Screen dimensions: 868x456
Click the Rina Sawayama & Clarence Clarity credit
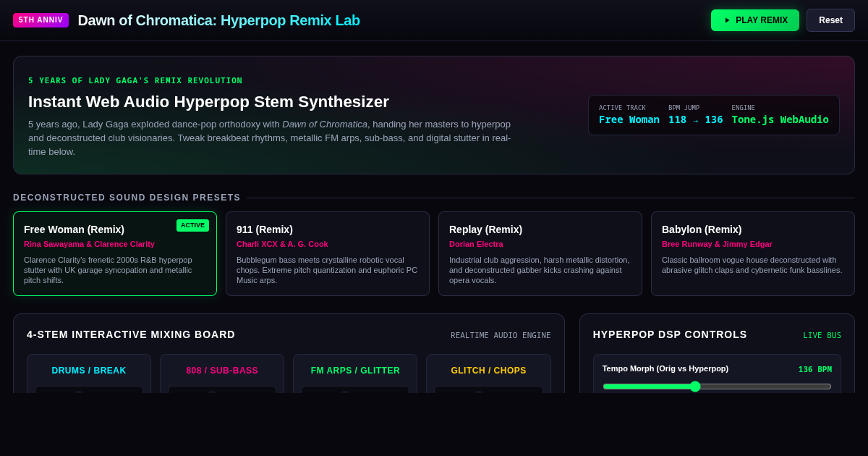(x=89, y=244)
